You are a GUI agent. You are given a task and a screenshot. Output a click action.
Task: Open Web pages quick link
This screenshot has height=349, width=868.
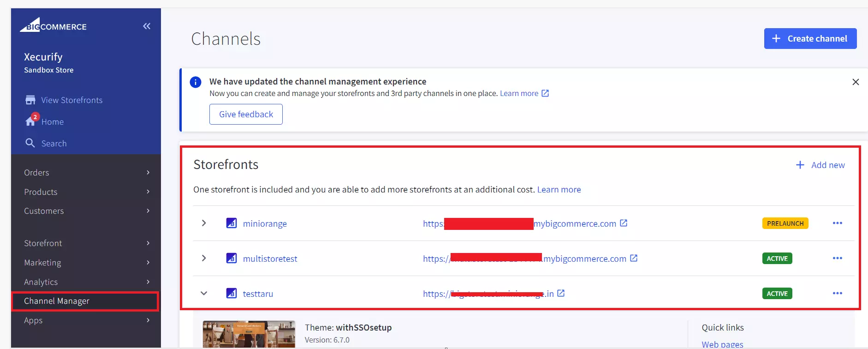point(722,344)
